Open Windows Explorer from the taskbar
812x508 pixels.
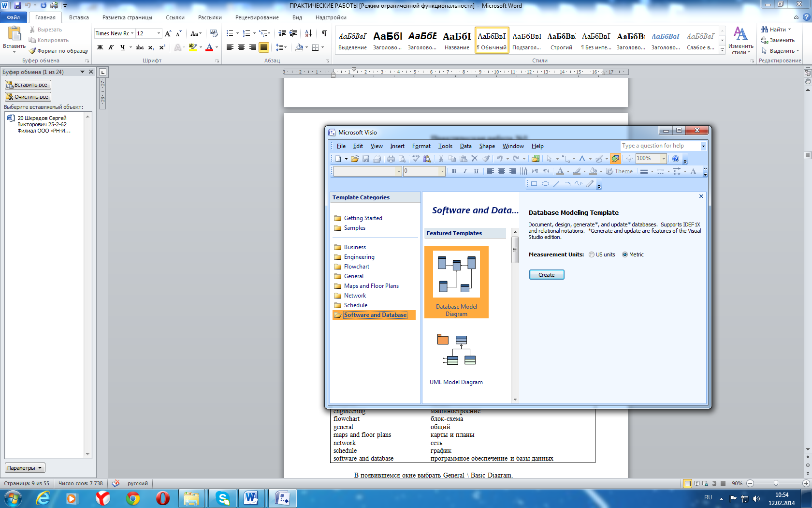(x=191, y=498)
